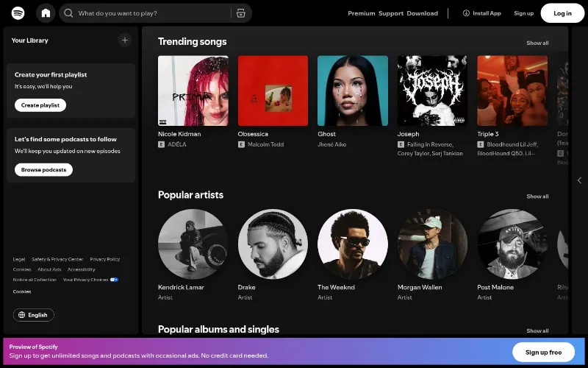Show all Popular albums and singles

tap(537, 330)
